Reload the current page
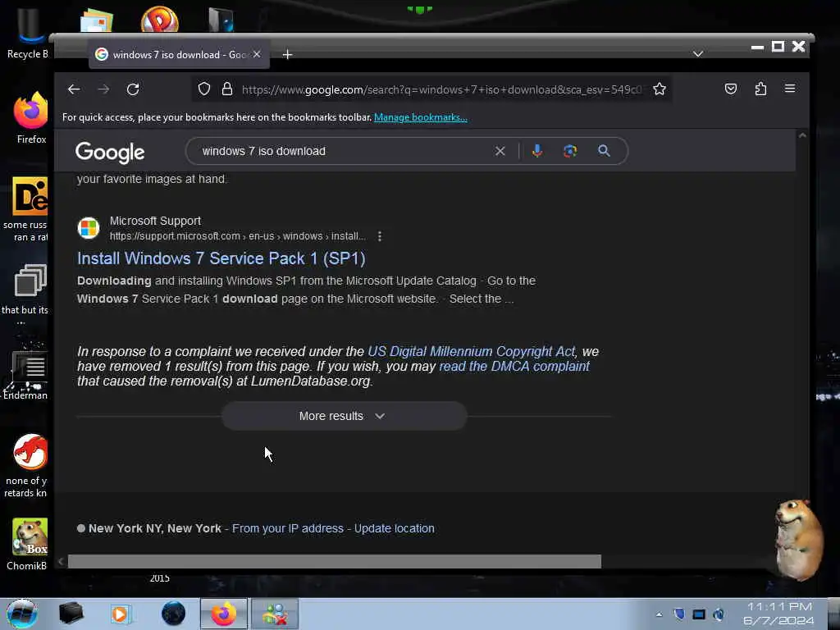Image resolution: width=840 pixels, height=630 pixels. pyautogui.click(x=133, y=89)
